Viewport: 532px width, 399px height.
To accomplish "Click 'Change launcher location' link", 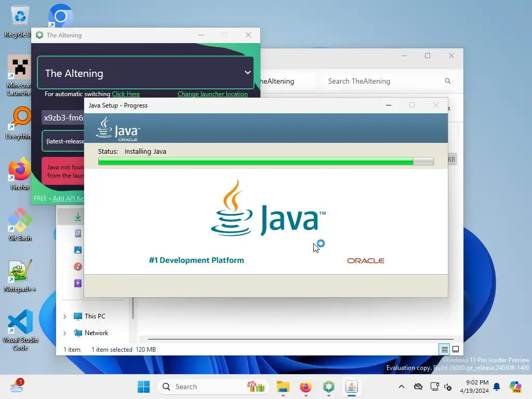I will click(x=212, y=94).
